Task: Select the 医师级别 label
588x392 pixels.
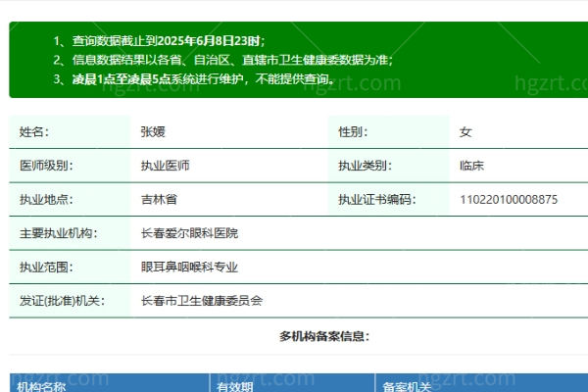Action: [x=46, y=166]
